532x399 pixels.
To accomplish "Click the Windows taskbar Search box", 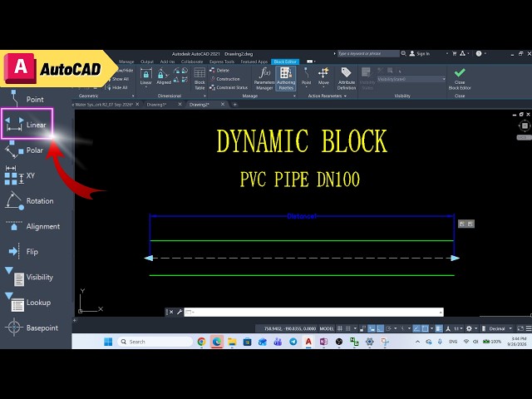I will click(155, 342).
